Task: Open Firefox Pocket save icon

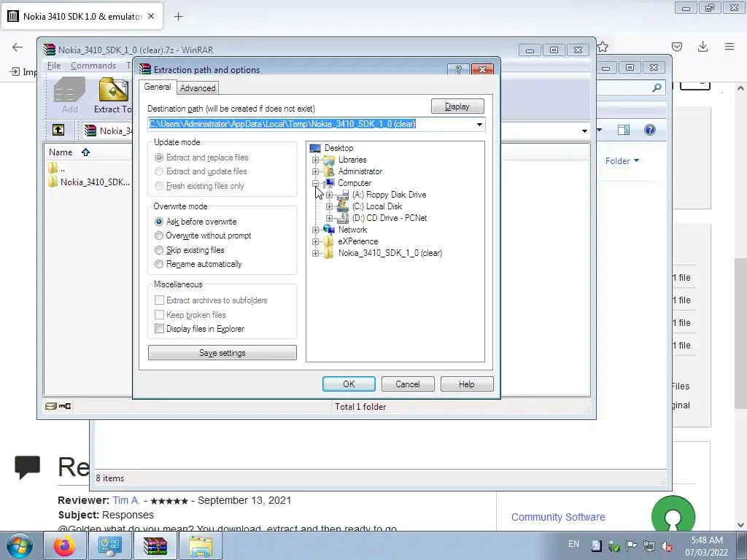Action: coord(677,47)
